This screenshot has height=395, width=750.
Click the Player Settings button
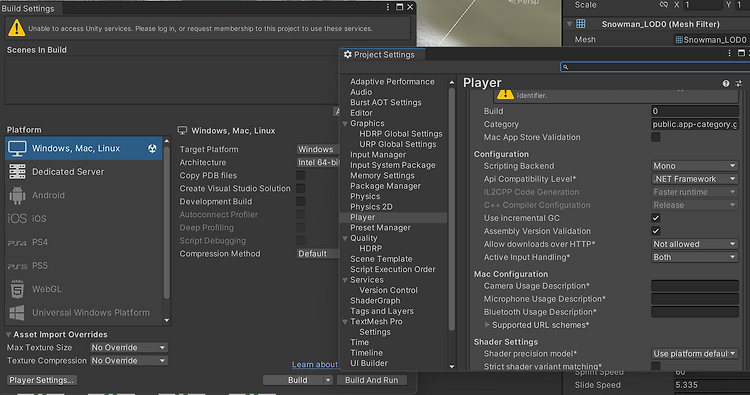click(42, 380)
